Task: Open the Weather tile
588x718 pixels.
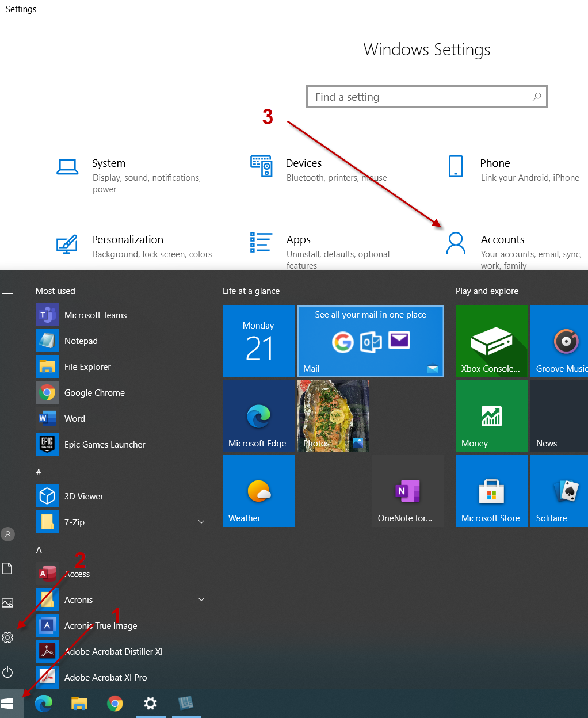Action: point(258,491)
